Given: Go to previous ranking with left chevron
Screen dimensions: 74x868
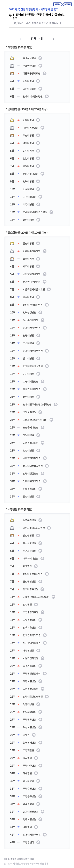Looking at the screenshot, I should tap(20, 39).
